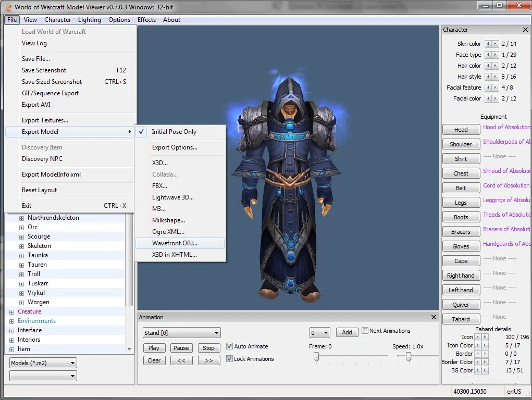This screenshot has width=532, height=400.
Task: Decrease Skin color with left arrow
Action: coord(488,44)
